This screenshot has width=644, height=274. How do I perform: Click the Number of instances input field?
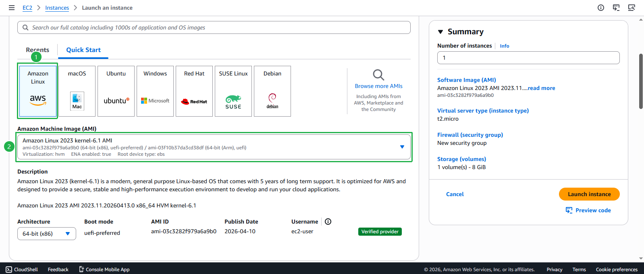point(528,58)
